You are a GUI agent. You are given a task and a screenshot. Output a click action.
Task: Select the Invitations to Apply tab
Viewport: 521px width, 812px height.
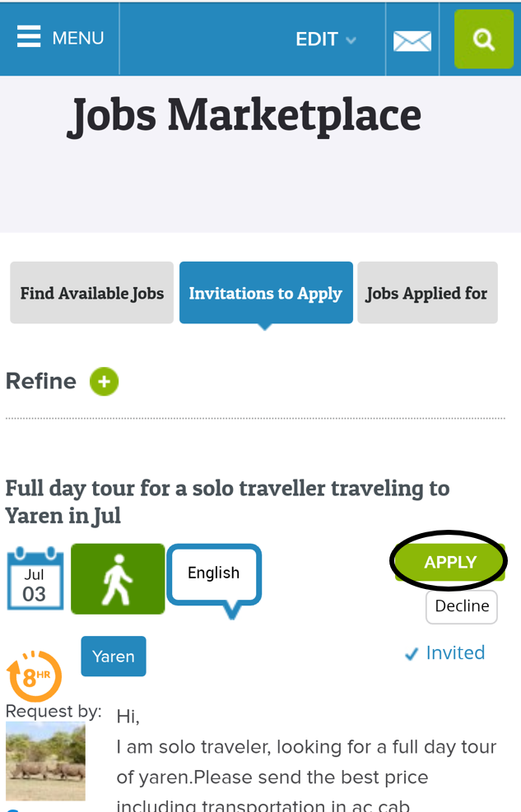pyautogui.click(x=266, y=293)
